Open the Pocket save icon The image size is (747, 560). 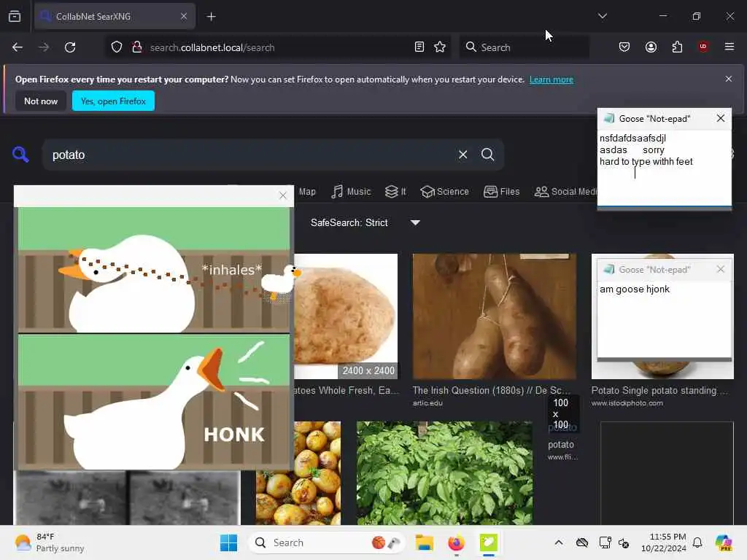[x=624, y=47]
